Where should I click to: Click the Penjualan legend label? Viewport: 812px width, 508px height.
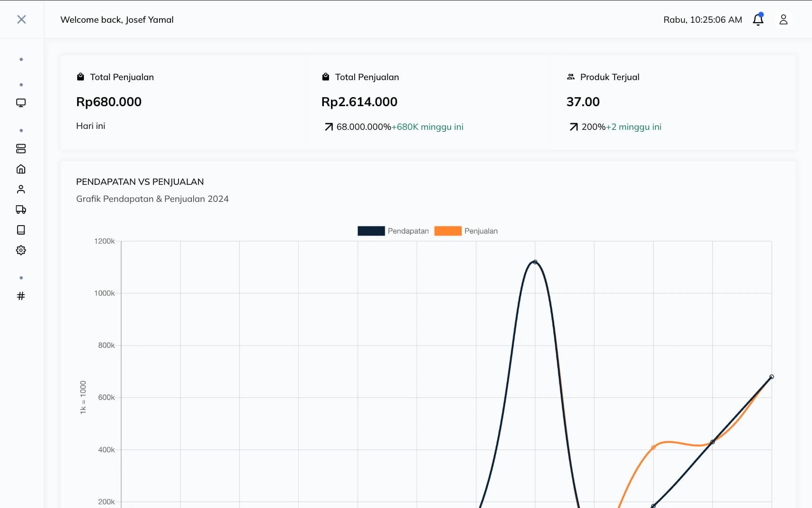481,231
